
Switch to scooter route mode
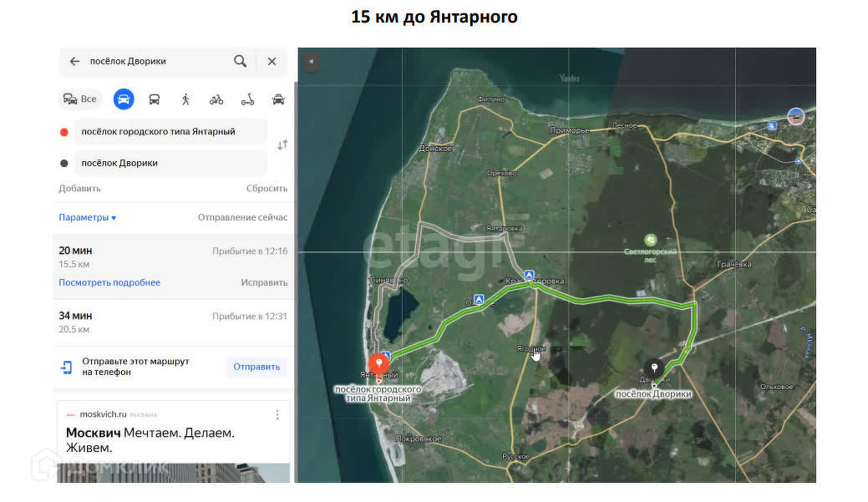(247, 99)
